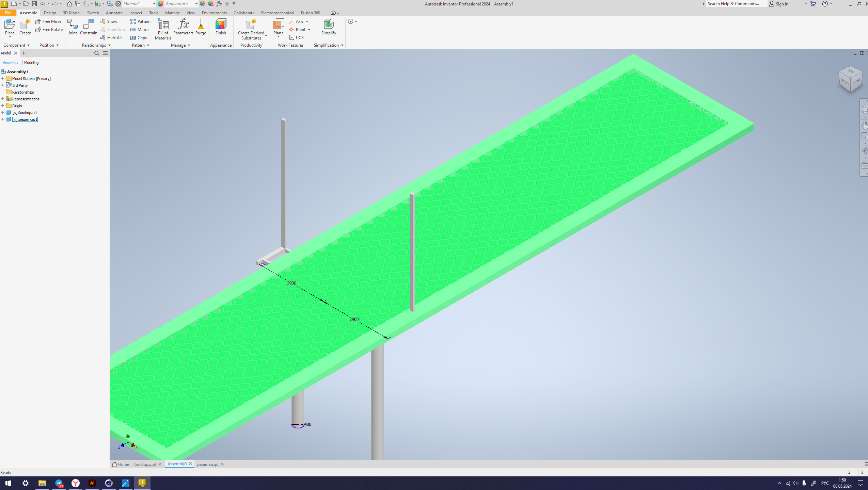
Task: Open the Inspect ribbon tab
Action: pos(136,13)
